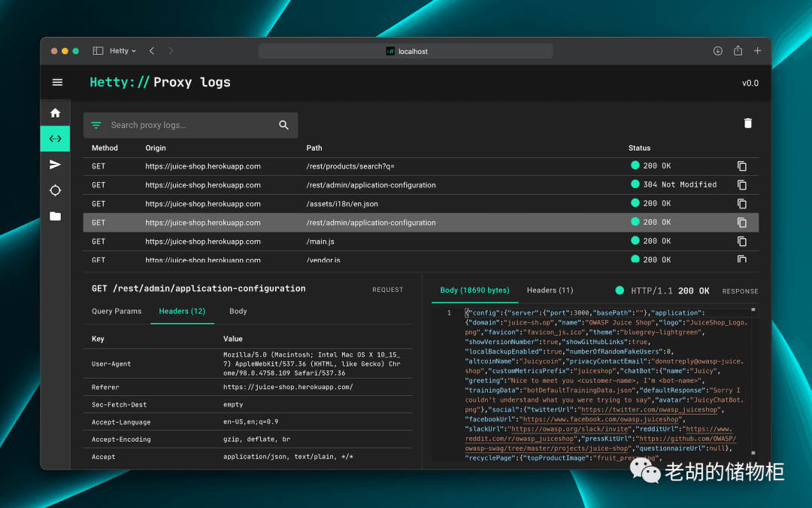The height and width of the screenshot is (508, 812).
Task: Click line number 1 in response body
Action: (x=449, y=312)
